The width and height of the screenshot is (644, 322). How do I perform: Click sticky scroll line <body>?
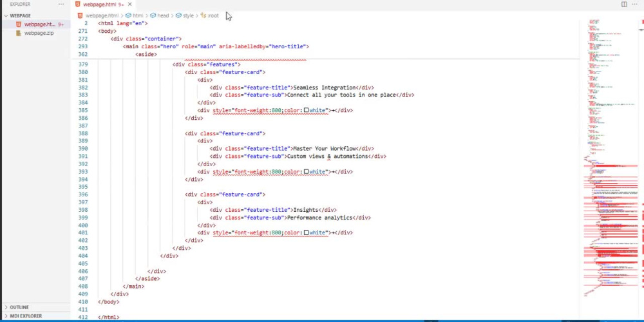[x=107, y=31]
